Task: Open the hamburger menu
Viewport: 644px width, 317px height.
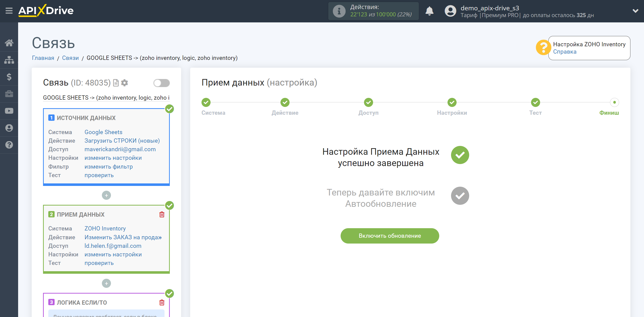Action: point(9,11)
